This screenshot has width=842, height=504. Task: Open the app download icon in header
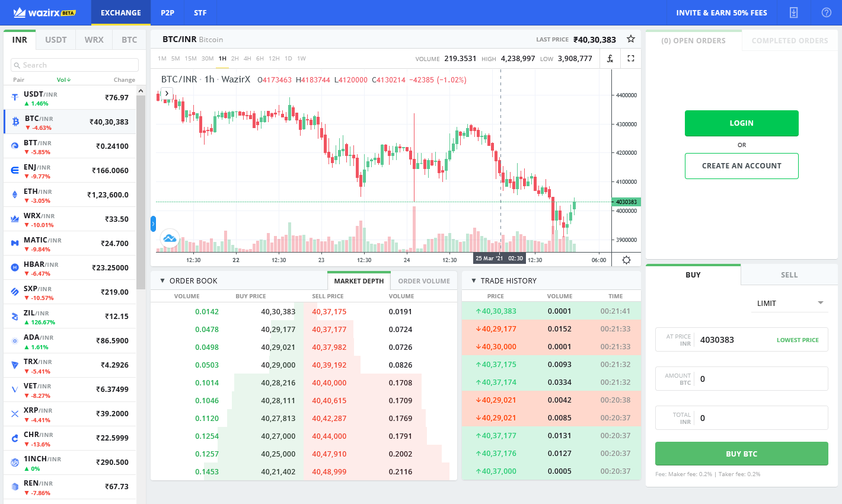click(x=793, y=12)
